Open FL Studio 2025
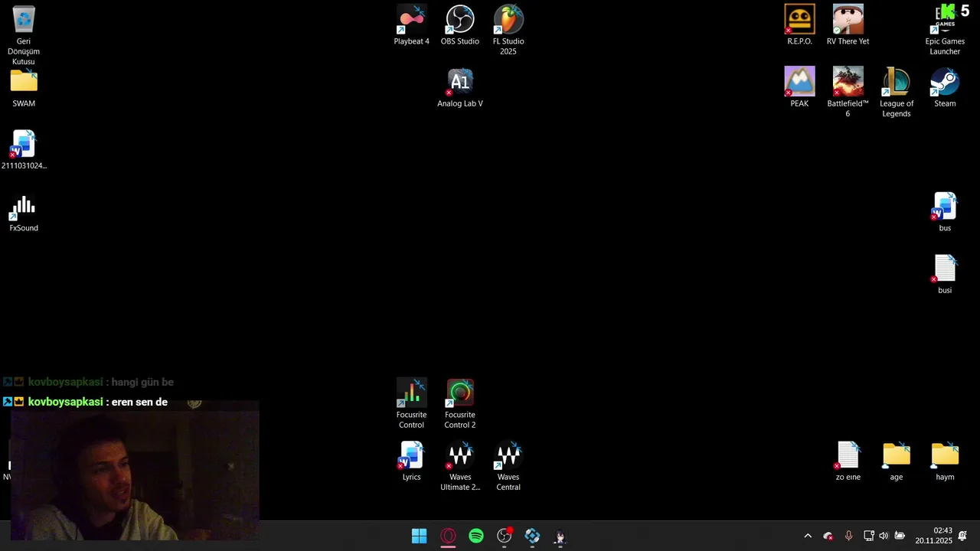980x551 pixels. 508,31
